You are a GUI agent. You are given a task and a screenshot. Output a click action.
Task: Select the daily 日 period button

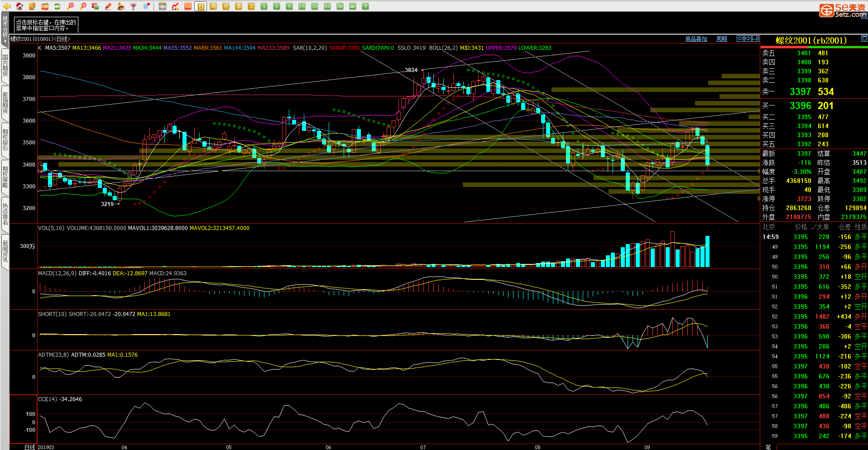tap(201, 6)
